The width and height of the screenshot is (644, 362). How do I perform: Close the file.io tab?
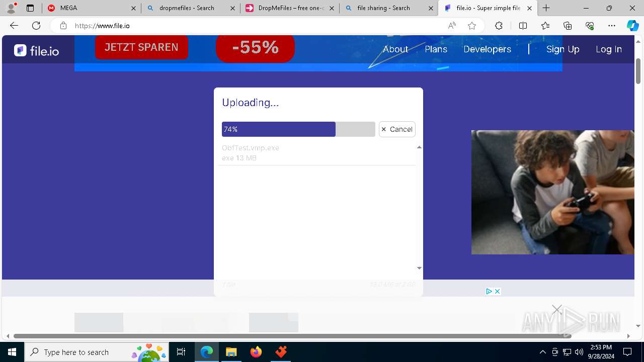(529, 8)
